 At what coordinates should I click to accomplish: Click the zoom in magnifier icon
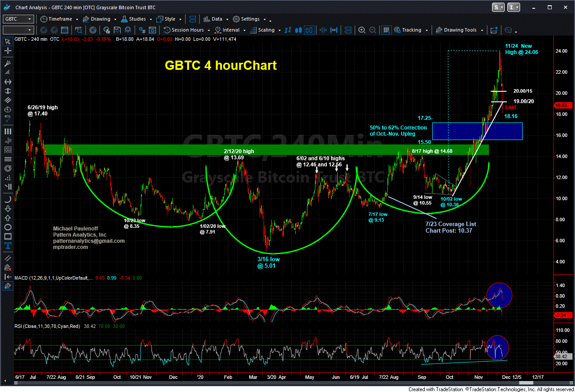(362, 30)
